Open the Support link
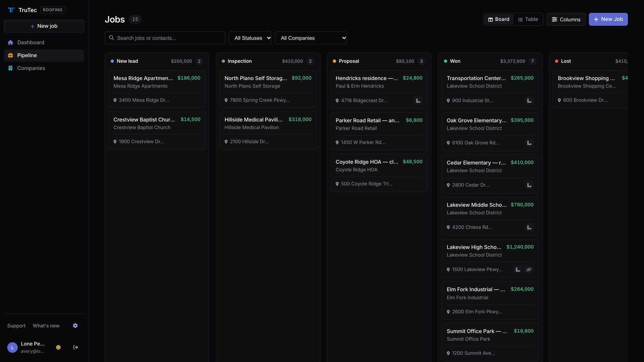The height and width of the screenshot is (362, 644). coord(16,326)
